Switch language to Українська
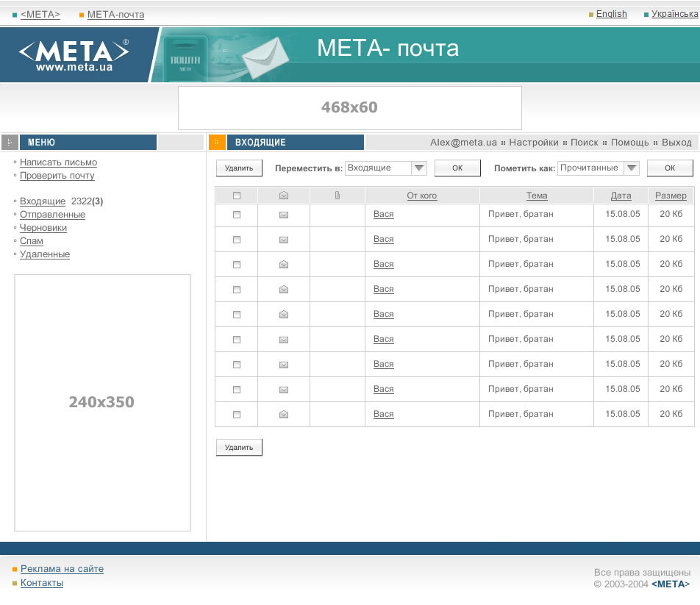The width and height of the screenshot is (700, 605). point(674,14)
